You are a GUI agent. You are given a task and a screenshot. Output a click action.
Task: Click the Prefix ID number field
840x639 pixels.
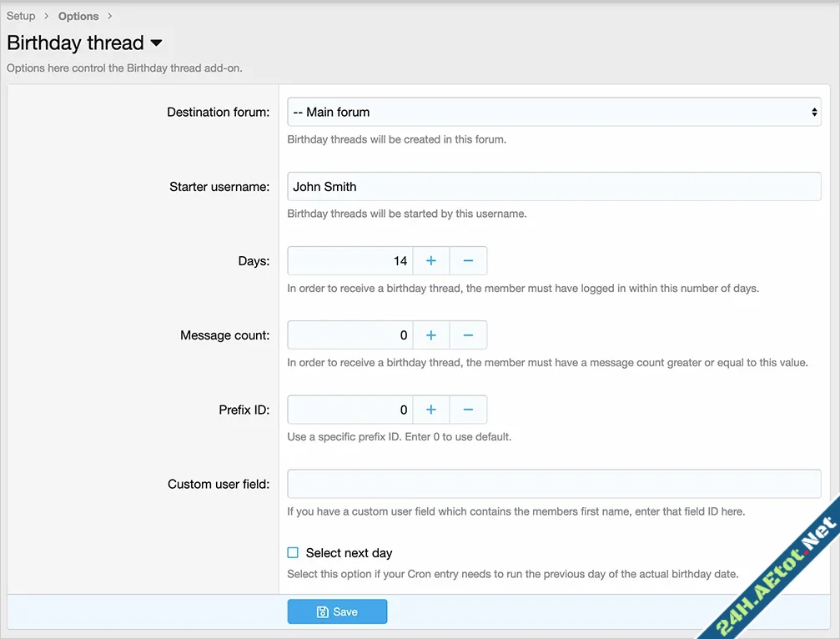click(x=350, y=410)
